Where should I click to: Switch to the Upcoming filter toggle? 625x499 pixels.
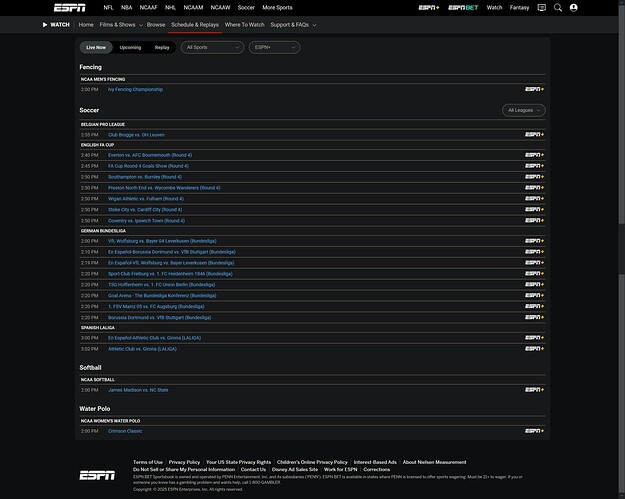[x=130, y=47]
